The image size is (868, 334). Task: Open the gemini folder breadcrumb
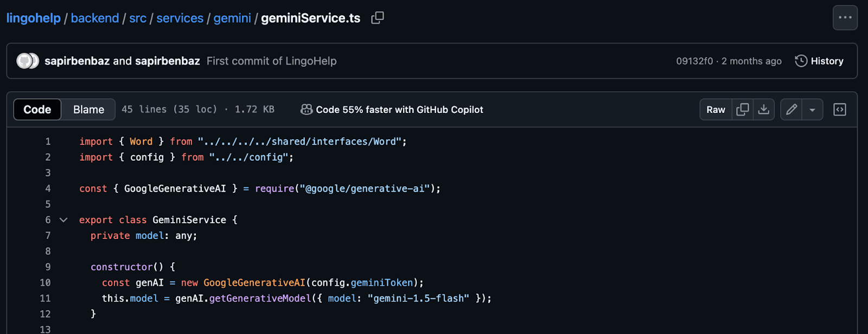(x=232, y=18)
